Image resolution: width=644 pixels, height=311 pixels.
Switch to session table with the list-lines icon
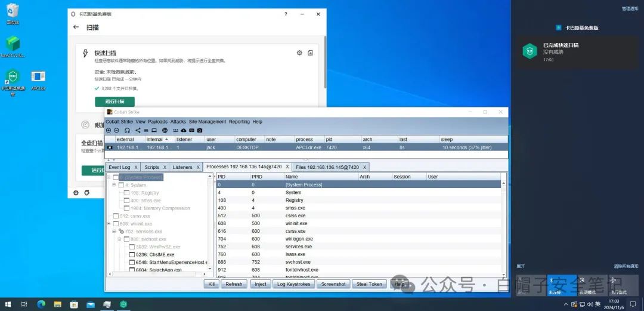(146, 130)
